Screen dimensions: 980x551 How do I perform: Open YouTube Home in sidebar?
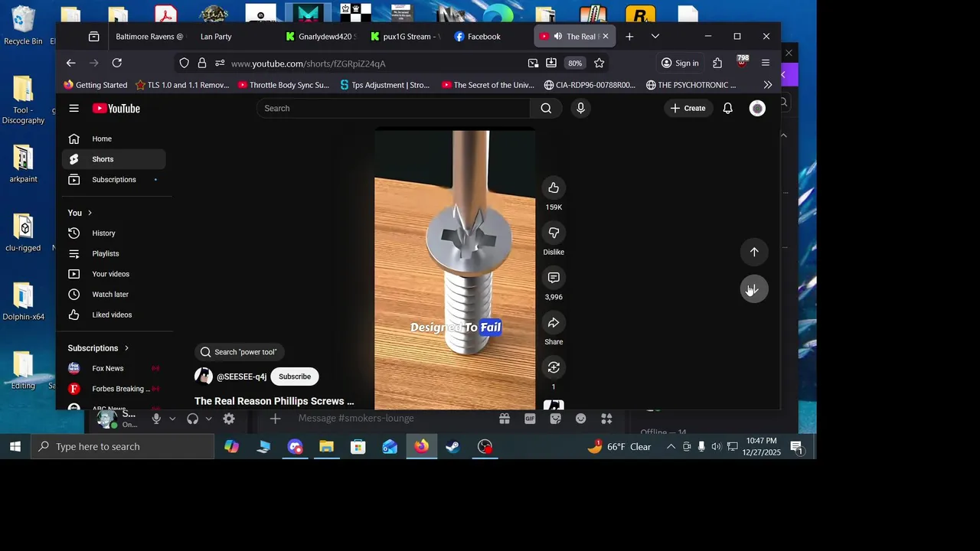(x=114, y=139)
